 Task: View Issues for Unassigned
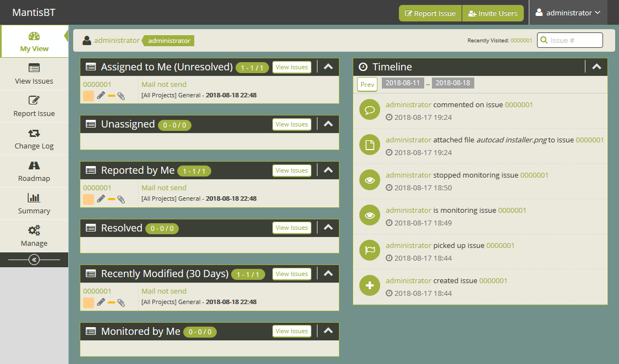[x=292, y=124]
